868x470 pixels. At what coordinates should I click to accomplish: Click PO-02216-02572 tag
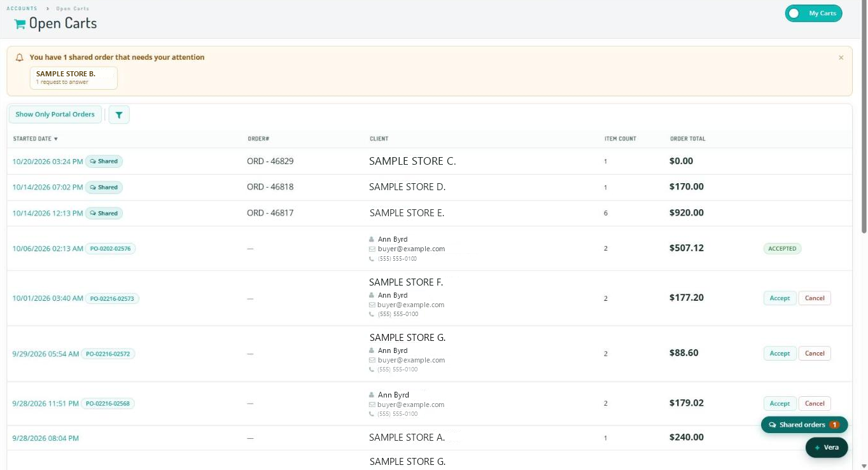108,354
